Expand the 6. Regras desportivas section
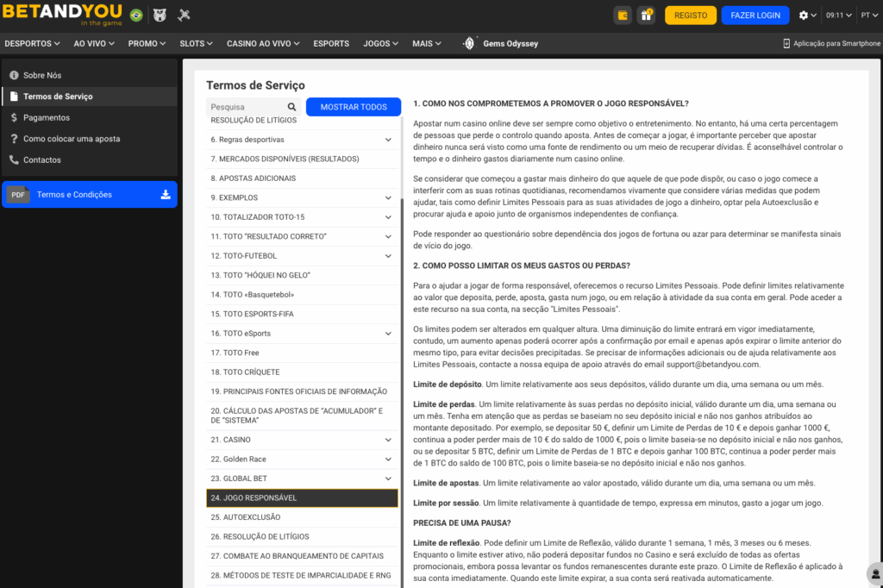This screenshot has width=883, height=588. tap(302, 140)
